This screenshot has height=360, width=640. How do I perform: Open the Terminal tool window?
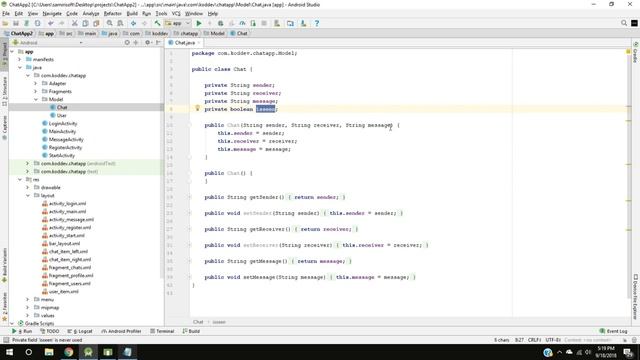click(x=162, y=331)
